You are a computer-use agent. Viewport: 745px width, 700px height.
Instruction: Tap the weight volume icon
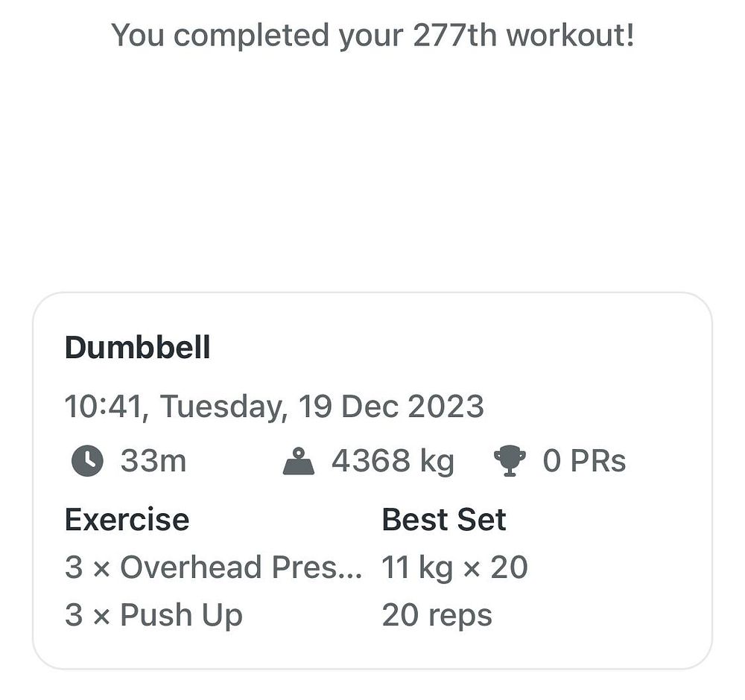(299, 461)
